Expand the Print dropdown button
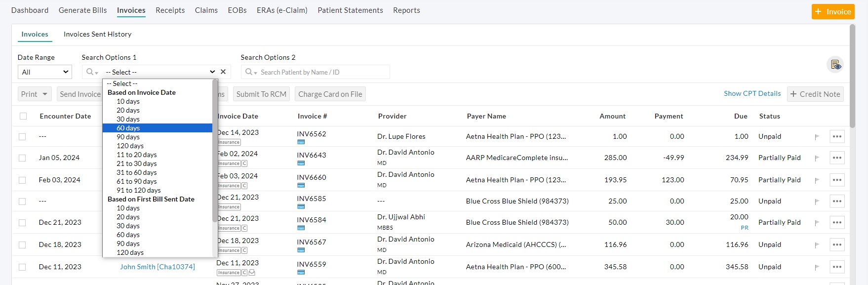Image resolution: width=868 pixels, height=285 pixels. point(35,94)
